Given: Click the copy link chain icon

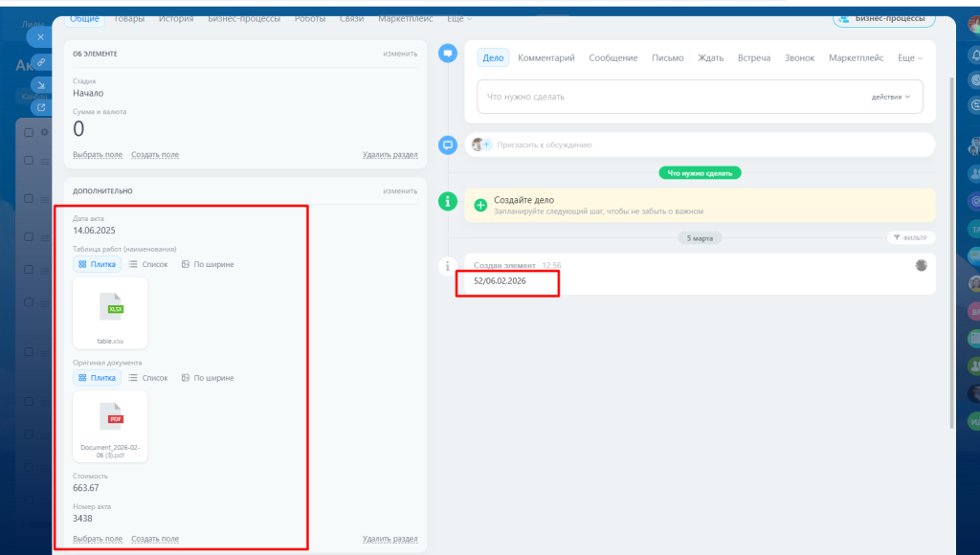Looking at the screenshot, I should tap(40, 61).
